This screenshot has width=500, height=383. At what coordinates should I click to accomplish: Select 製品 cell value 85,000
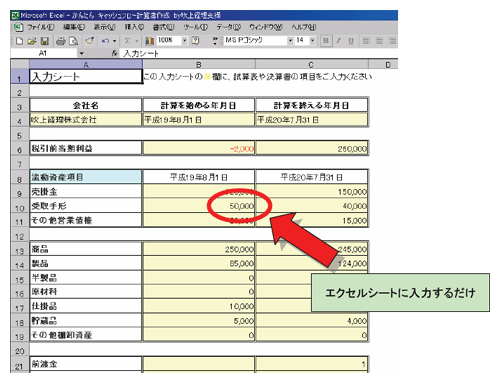click(199, 263)
